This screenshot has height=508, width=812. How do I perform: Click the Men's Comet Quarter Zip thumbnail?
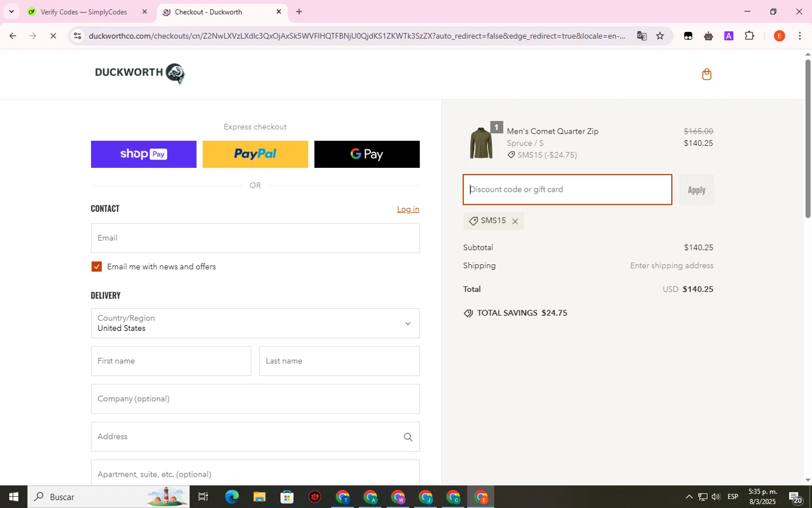click(481, 143)
